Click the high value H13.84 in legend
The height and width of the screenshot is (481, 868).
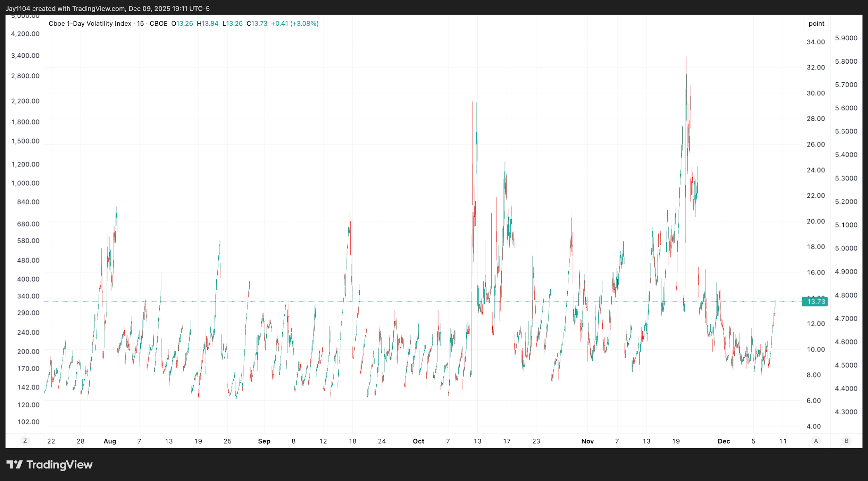[207, 24]
